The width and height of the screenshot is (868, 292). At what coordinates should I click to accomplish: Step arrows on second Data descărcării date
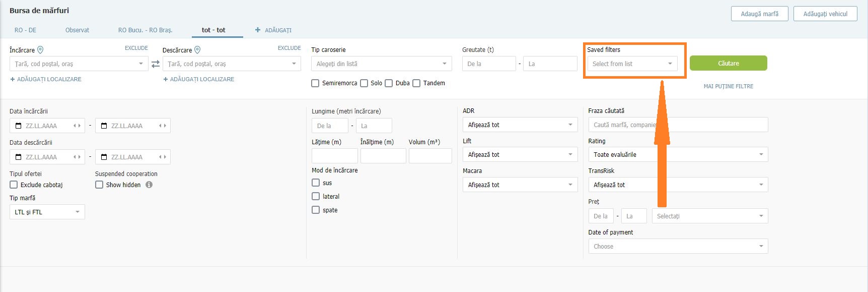click(163, 157)
